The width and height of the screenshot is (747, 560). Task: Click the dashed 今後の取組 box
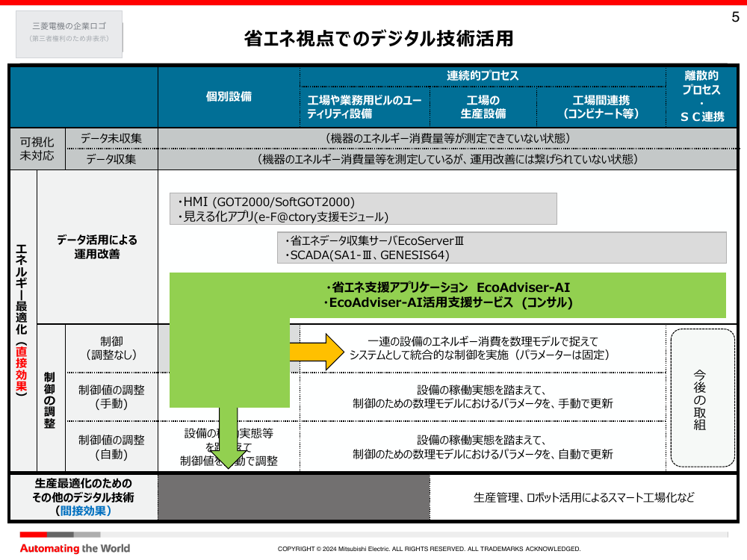pos(703,398)
